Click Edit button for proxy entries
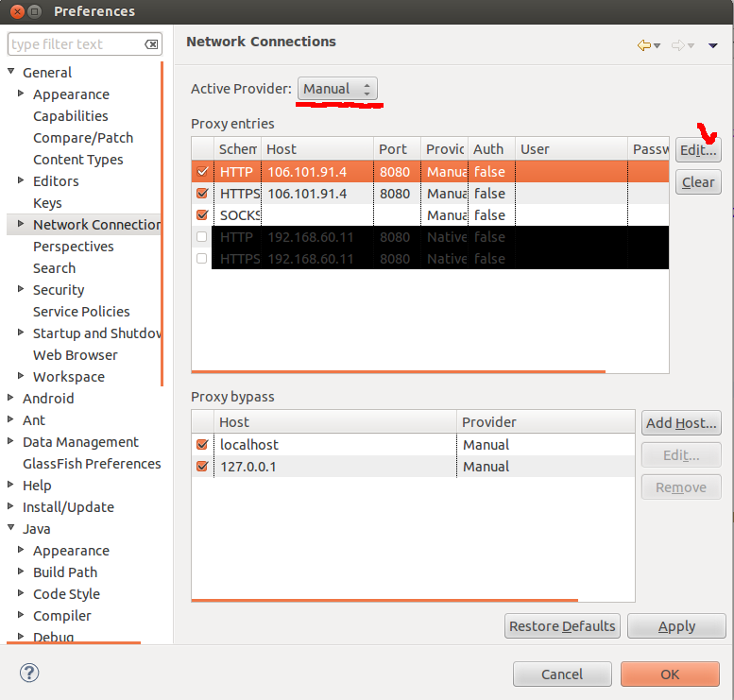 698,150
